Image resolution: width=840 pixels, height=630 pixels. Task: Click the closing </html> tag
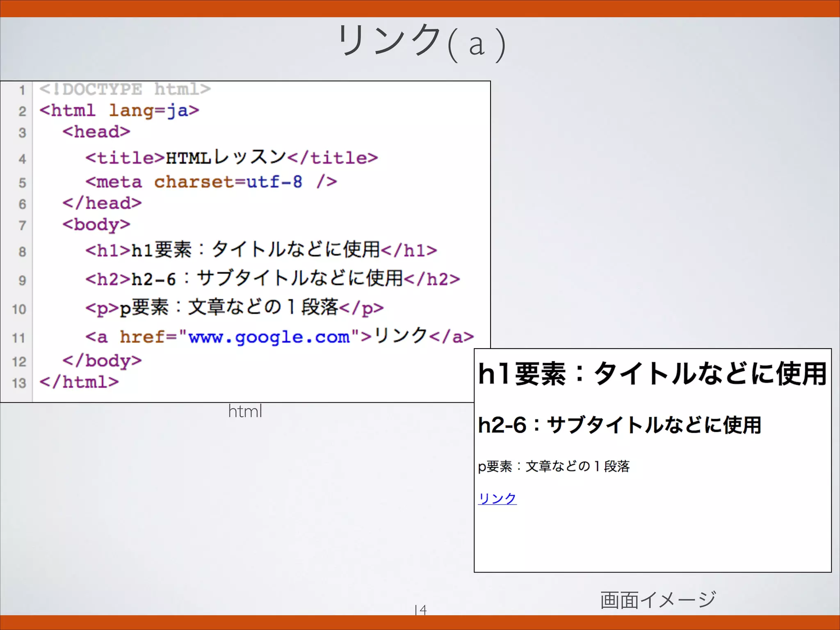pyautogui.click(x=79, y=382)
